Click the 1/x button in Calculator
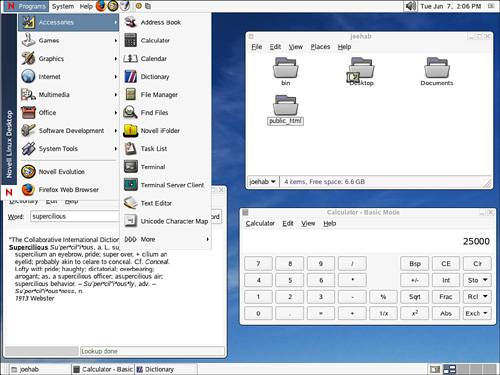Screen dimensions: 500x375 pyautogui.click(x=383, y=313)
